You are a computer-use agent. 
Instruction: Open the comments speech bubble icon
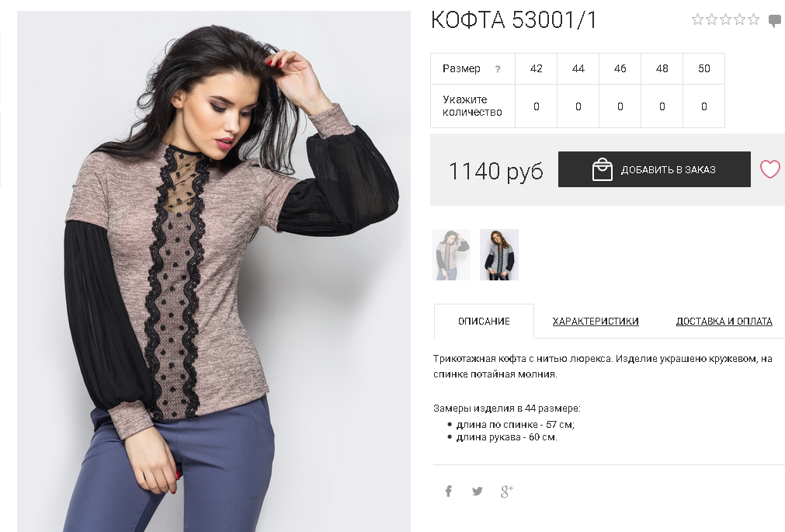[775, 20]
